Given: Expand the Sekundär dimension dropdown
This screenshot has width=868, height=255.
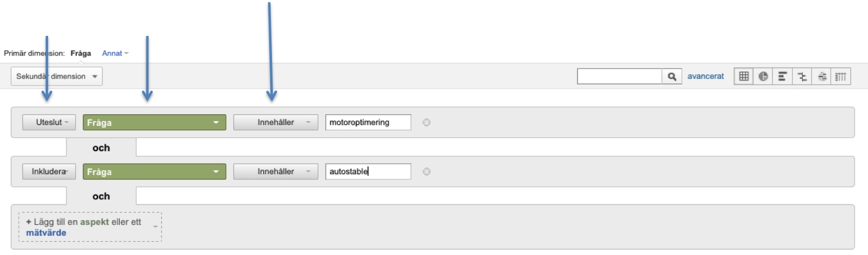Looking at the screenshot, I should click(57, 76).
